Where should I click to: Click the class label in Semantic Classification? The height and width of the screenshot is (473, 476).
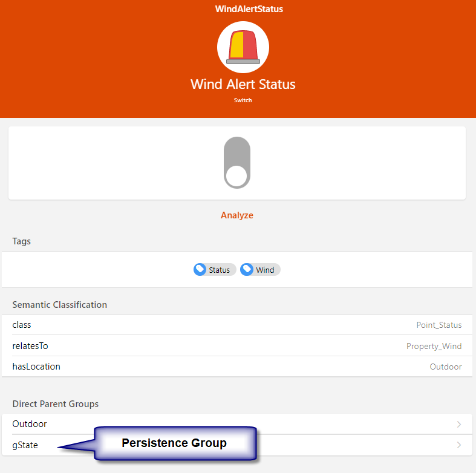click(22, 325)
